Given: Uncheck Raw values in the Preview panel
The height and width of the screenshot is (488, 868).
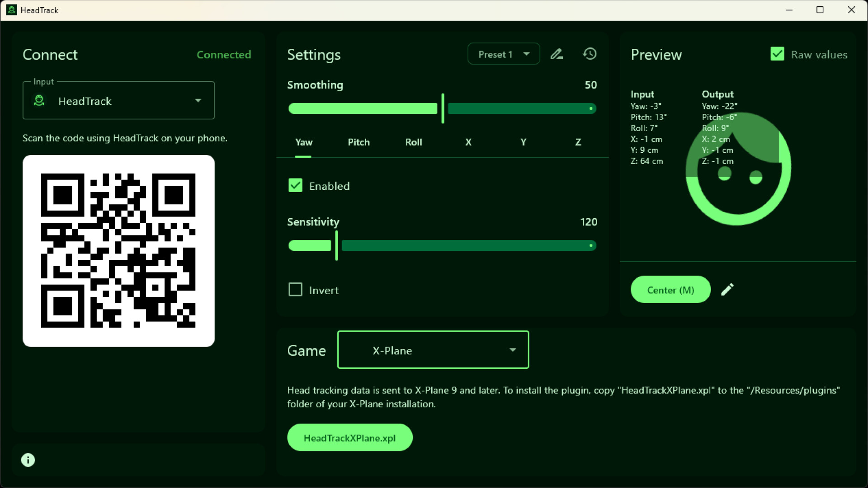Looking at the screenshot, I should 777,54.
